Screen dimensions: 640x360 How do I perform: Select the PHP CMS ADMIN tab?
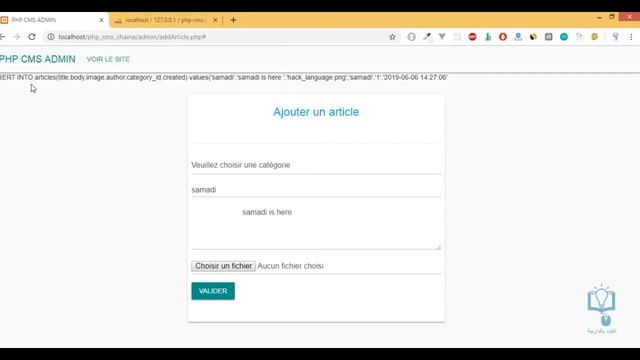pyautogui.click(x=53, y=20)
